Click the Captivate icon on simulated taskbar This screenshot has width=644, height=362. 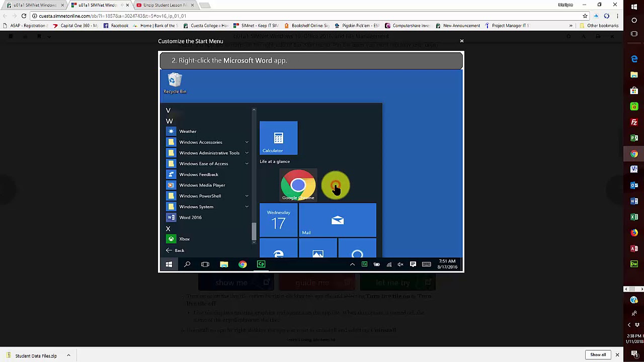[261, 264]
